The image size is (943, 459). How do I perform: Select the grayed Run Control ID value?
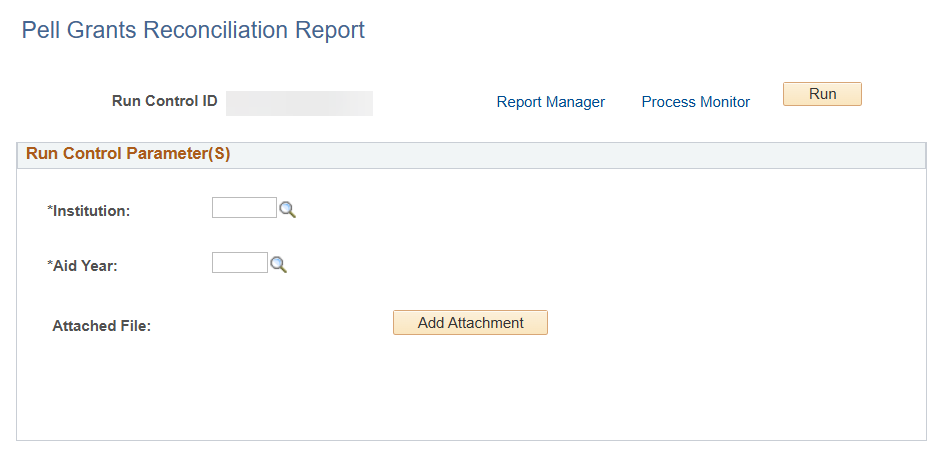click(x=299, y=103)
